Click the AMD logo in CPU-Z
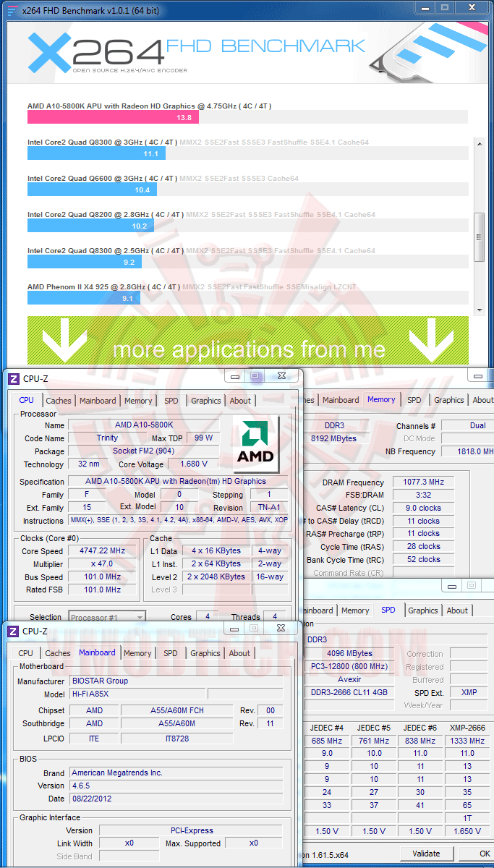 pyautogui.click(x=255, y=443)
